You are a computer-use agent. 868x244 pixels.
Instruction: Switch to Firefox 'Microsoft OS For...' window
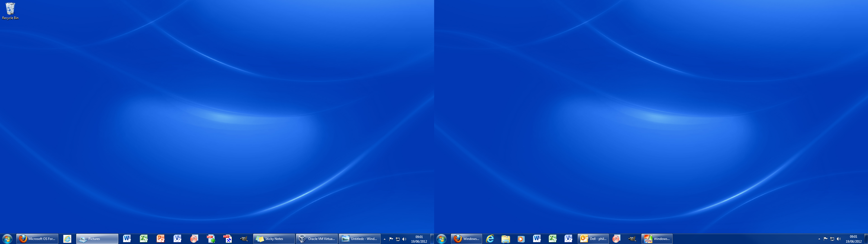point(38,239)
